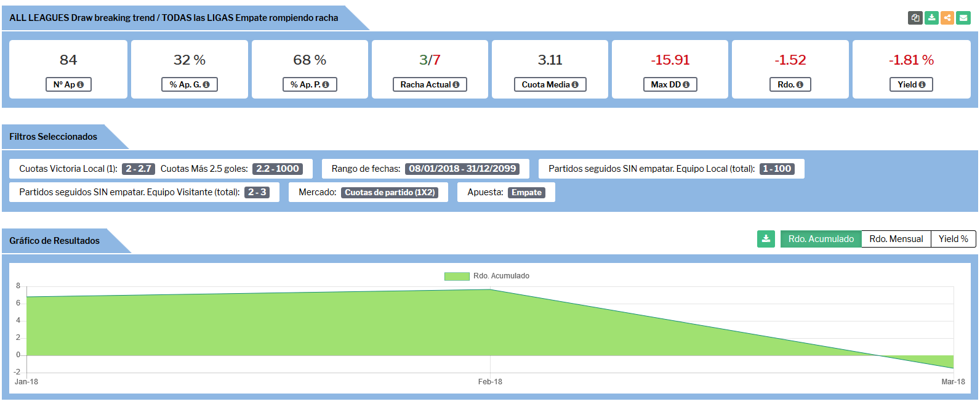Click the Cuotas Victoria Local (1) label
This screenshot has height=404, width=980.
tap(68, 169)
